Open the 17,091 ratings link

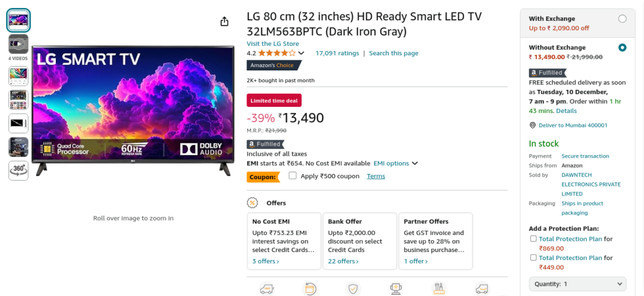pyautogui.click(x=337, y=53)
